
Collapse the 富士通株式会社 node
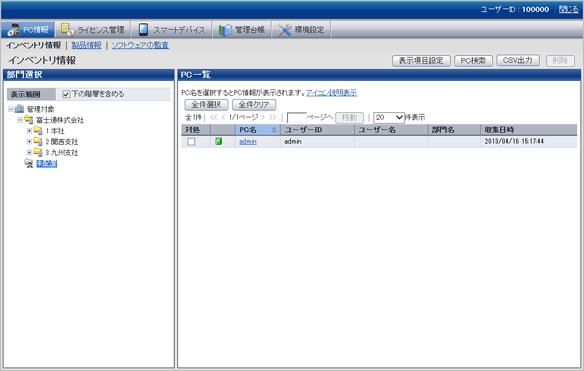pos(20,120)
